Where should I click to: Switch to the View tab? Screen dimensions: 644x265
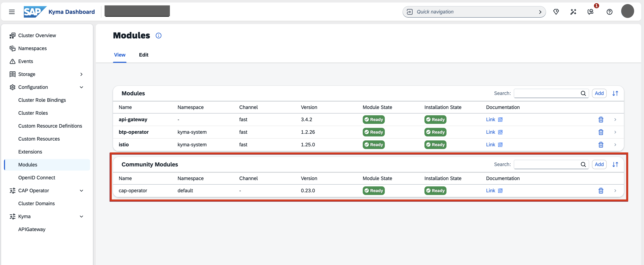point(120,55)
